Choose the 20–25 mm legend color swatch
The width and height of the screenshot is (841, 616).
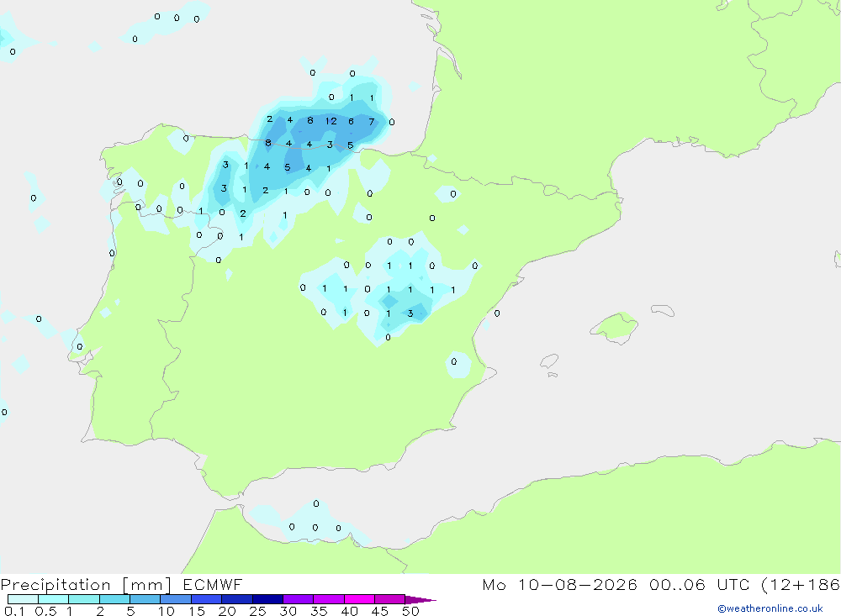pyautogui.click(x=236, y=599)
